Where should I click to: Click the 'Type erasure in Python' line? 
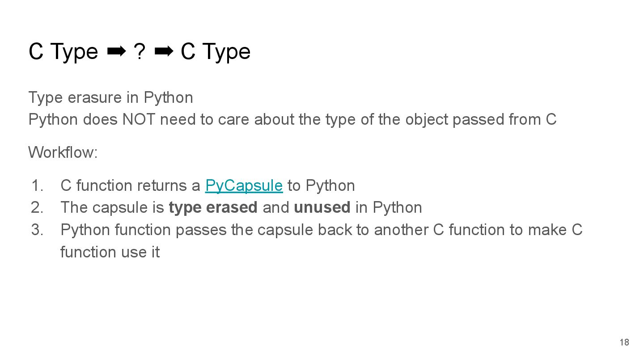110,97
